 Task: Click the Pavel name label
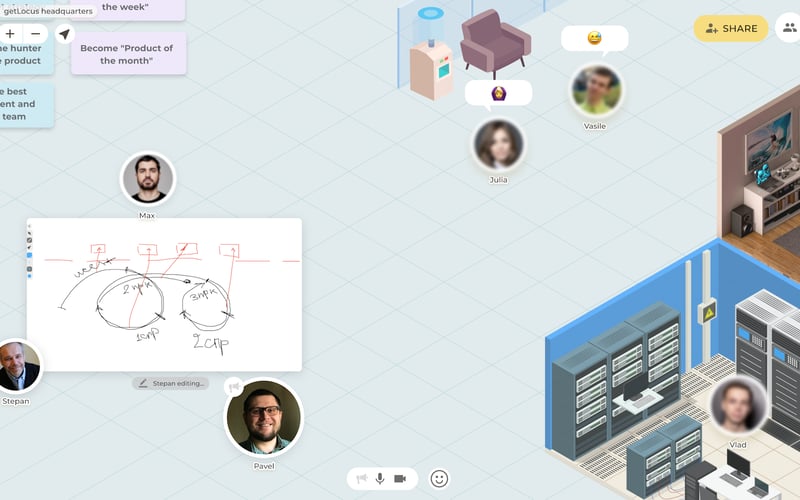(264, 466)
